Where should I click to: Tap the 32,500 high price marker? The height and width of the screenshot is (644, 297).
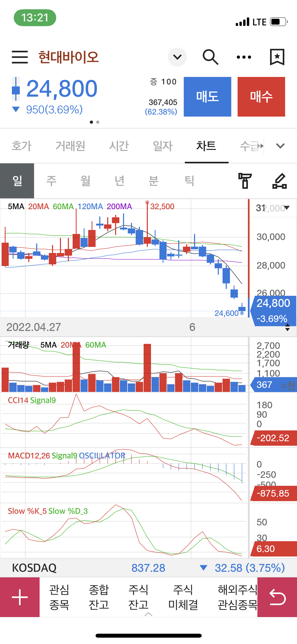pos(162,206)
